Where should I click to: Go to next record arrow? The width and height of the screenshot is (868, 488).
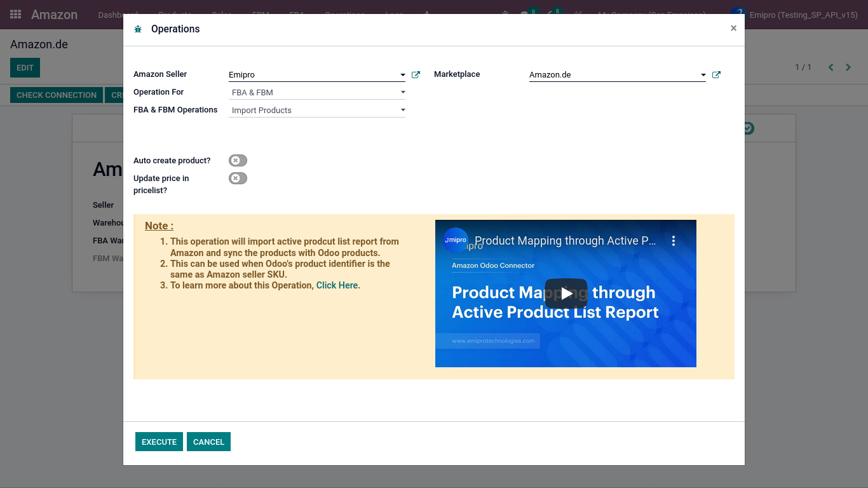click(848, 67)
